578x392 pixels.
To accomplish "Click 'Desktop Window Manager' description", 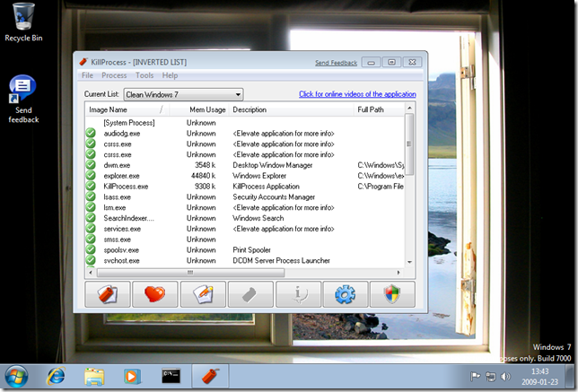I will (x=273, y=165).
